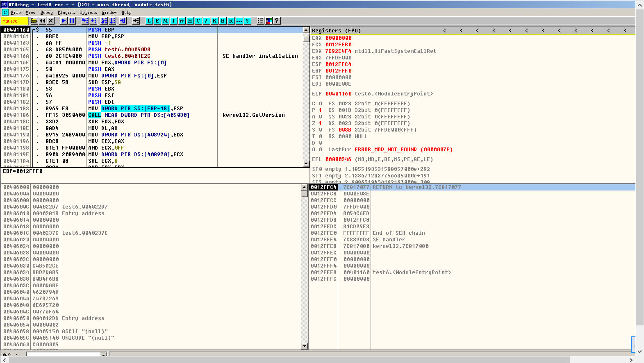
Task: Show the Call stack with the K icon
Action: pos(215,21)
